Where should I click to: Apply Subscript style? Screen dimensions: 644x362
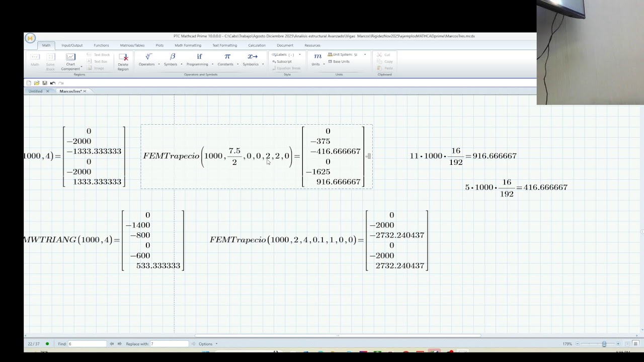click(x=282, y=61)
